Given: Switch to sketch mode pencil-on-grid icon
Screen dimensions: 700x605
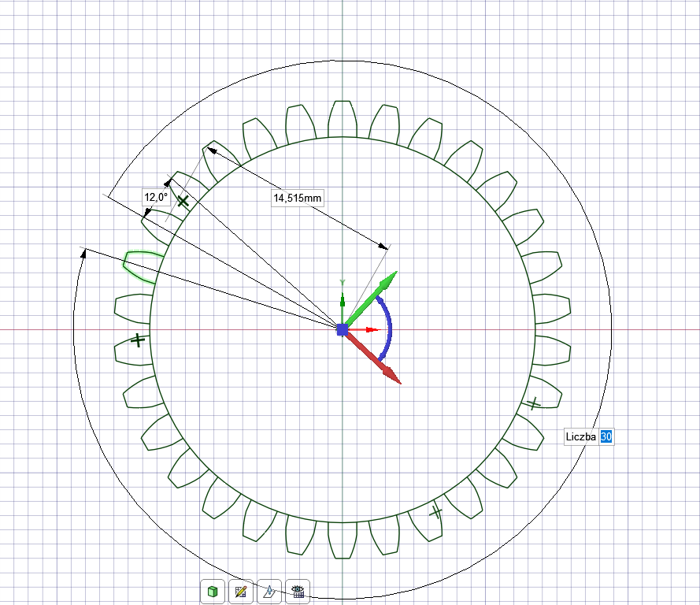Looking at the screenshot, I should coord(241,592).
